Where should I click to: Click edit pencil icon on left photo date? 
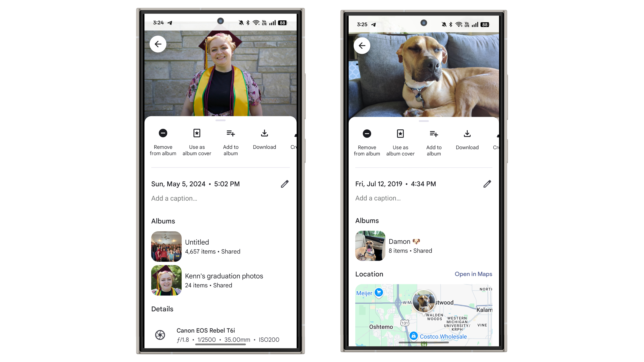(x=284, y=184)
